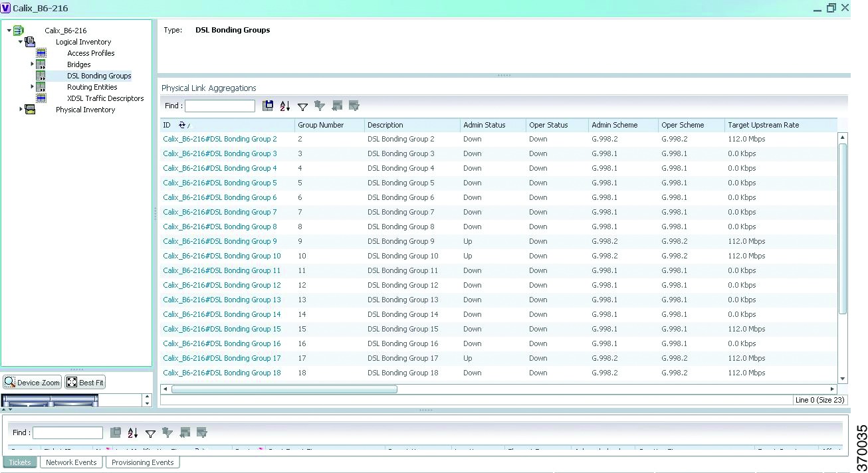Click the table scroll down arrow
This screenshot has width=868, height=473.
point(843,379)
